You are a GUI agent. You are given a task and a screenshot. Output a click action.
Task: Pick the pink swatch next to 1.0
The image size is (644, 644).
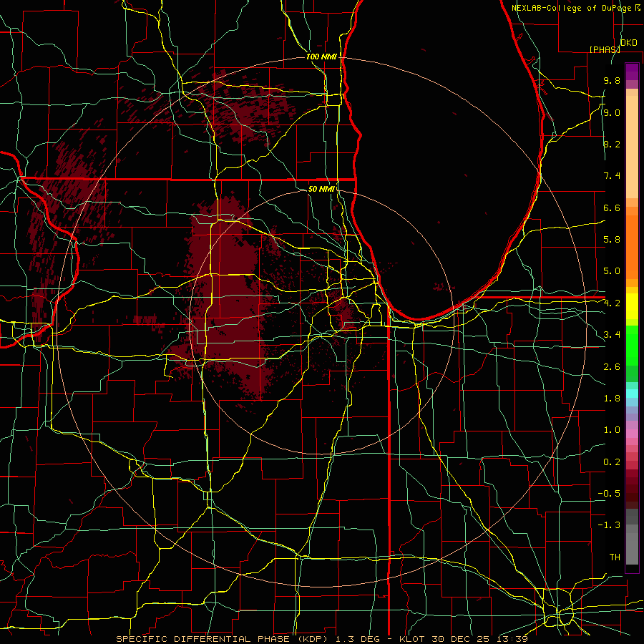tap(632, 434)
